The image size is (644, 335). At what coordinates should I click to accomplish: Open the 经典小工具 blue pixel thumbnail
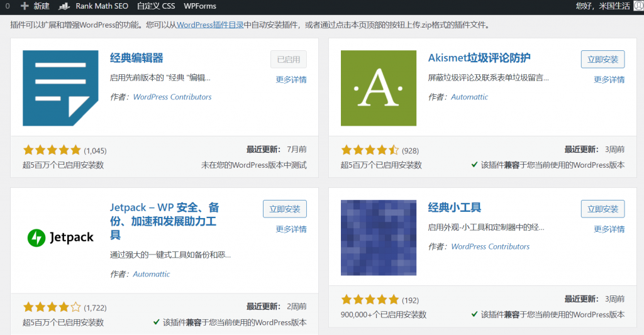(x=379, y=238)
